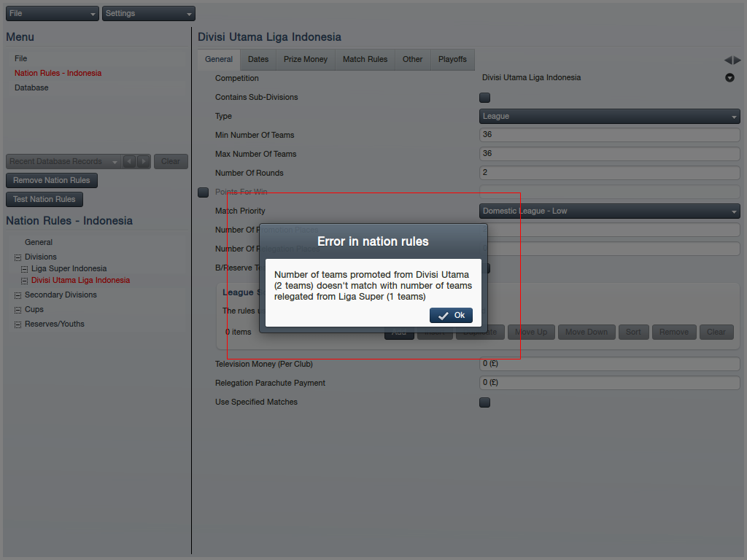
Task: Toggle Liga Super Indonesia node icon
Action: click(24, 270)
